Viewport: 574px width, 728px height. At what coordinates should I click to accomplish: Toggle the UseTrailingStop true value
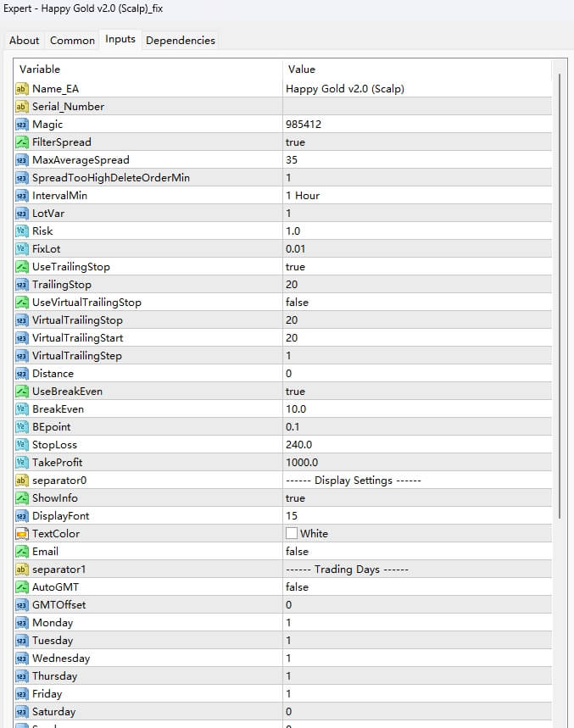pyautogui.click(x=295, y=267)
